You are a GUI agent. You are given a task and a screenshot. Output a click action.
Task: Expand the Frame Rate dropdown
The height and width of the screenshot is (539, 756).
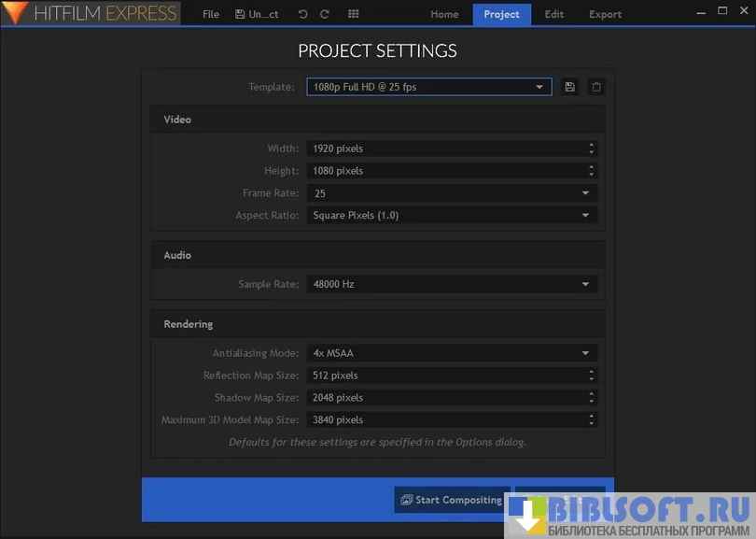[585, 193]
